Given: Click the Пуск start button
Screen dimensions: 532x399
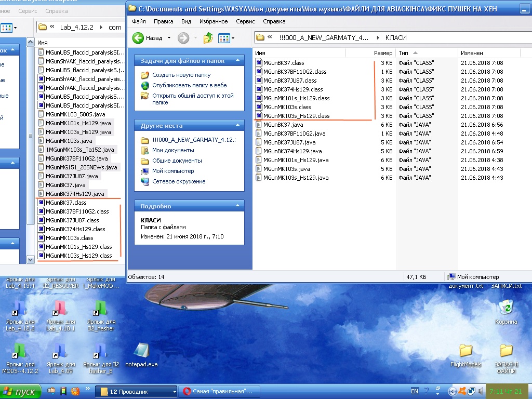Looking at the screenshot, I should (x=19, y=391).
